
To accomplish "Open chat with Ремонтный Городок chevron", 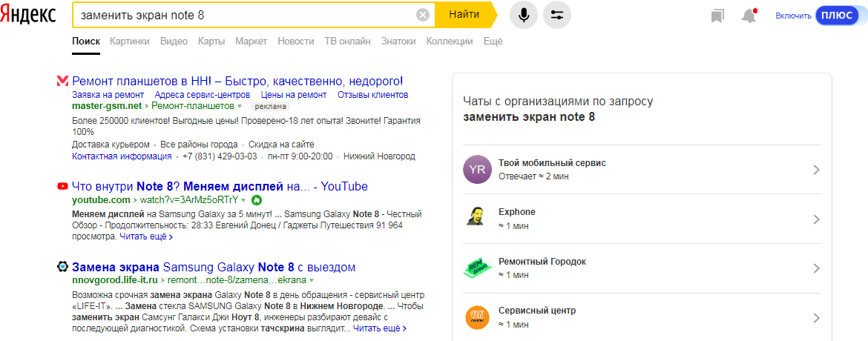I will (816, 268).
